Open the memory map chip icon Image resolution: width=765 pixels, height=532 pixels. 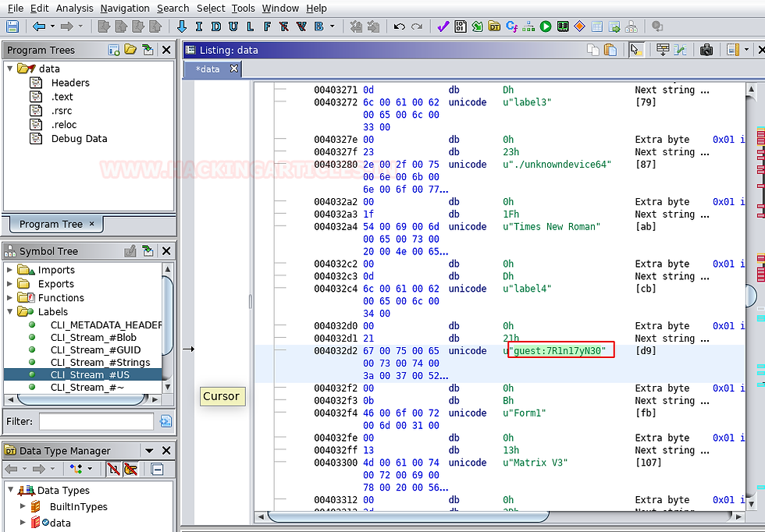tap(563, 27)
